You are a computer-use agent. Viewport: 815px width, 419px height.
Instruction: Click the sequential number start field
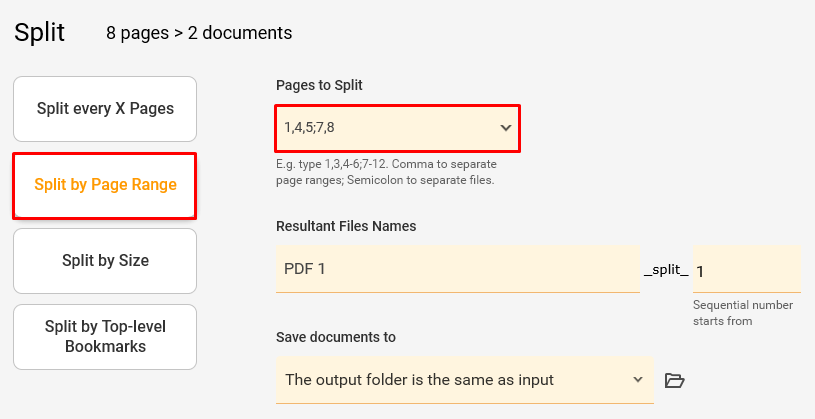coord(746,269)
